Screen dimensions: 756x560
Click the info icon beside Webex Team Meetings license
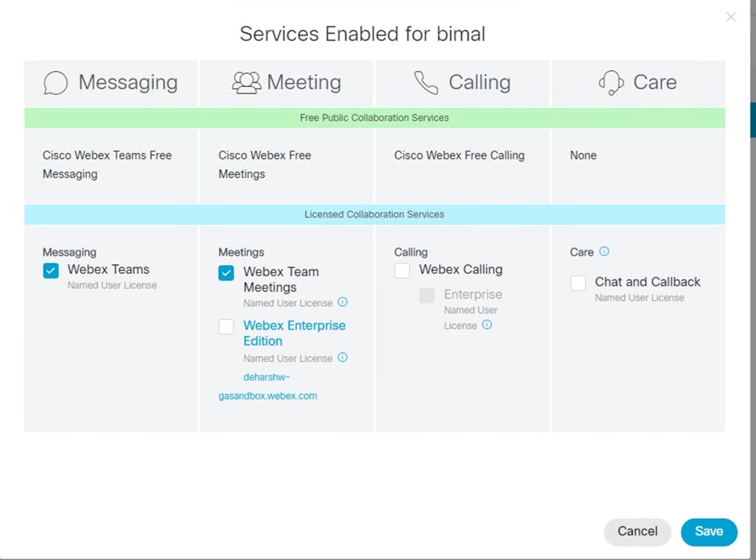coord(343,303)
